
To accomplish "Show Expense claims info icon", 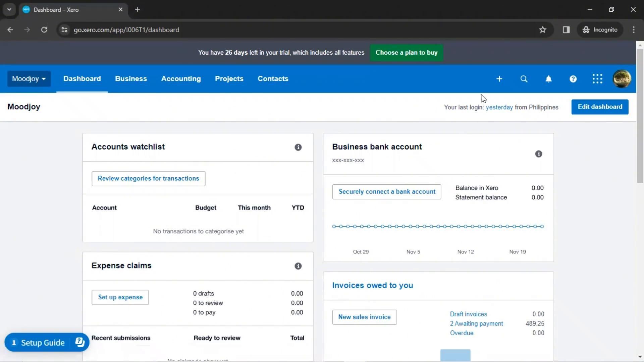I will [298, 266].
